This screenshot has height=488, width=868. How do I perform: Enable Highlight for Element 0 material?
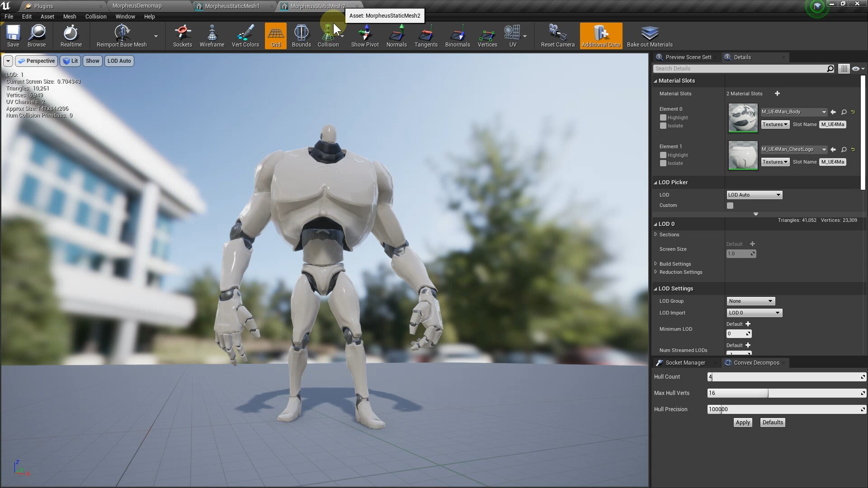(x=663, y=117)
